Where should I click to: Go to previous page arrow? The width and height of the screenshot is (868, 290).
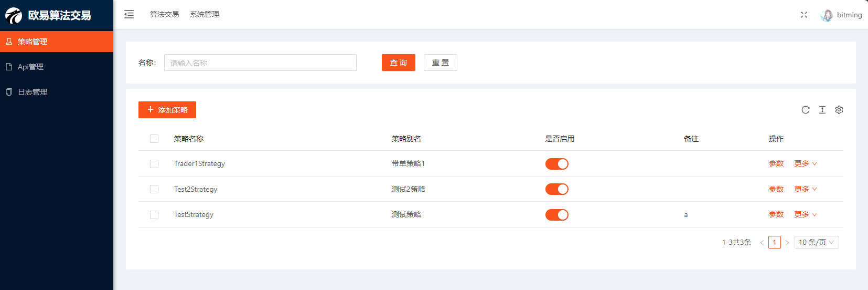762,242
